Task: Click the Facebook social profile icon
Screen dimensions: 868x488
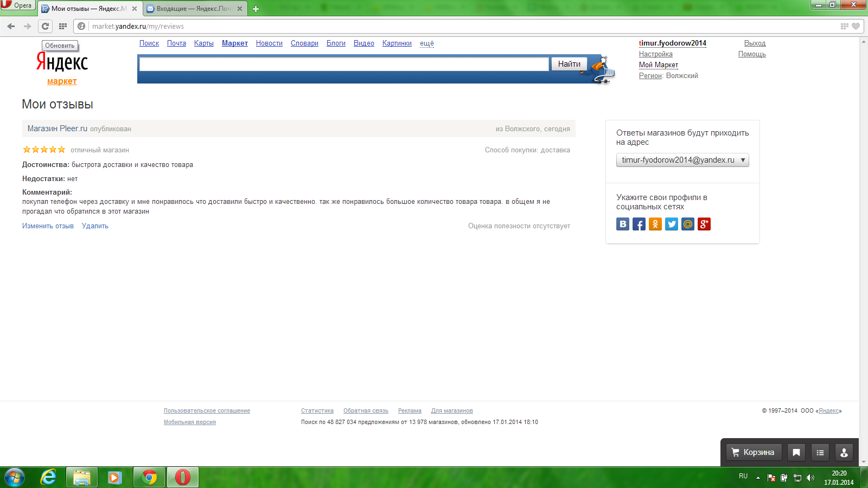Action: click(639, 224)
